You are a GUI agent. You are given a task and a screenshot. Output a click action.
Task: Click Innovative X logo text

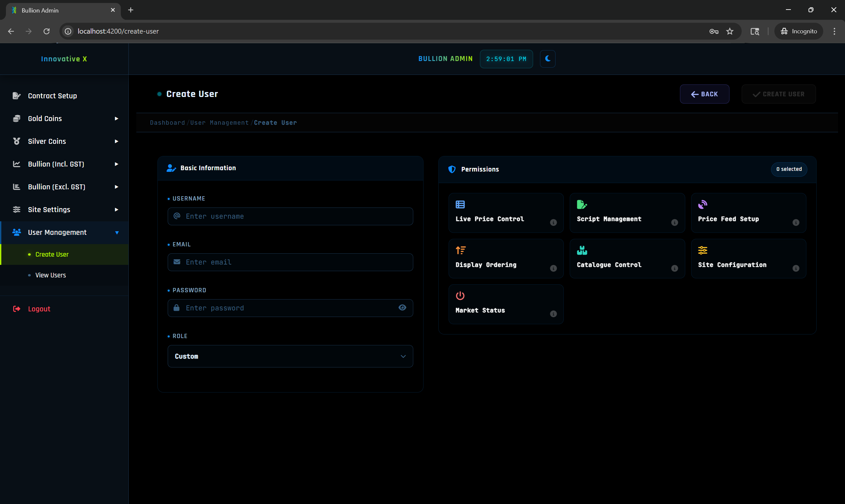64,59
